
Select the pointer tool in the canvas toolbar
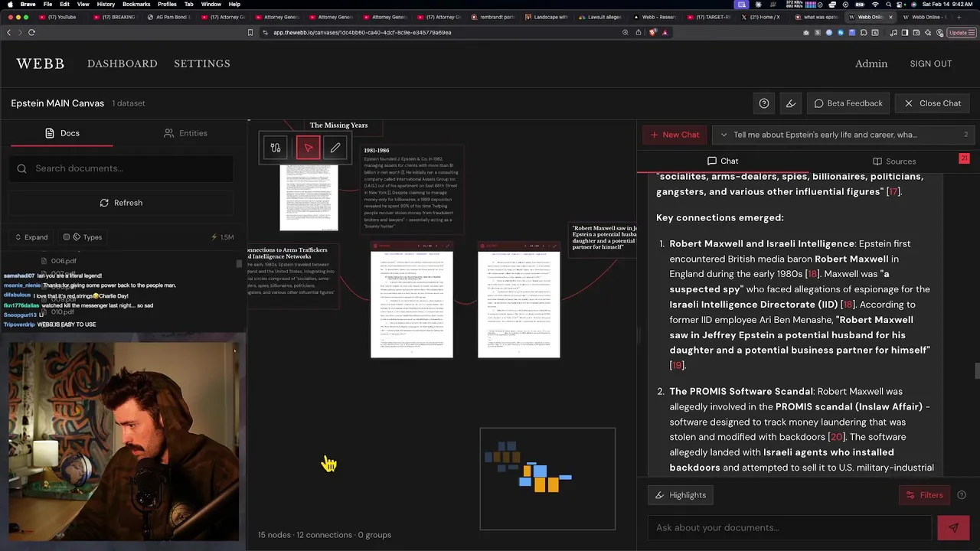pos(308,148)
